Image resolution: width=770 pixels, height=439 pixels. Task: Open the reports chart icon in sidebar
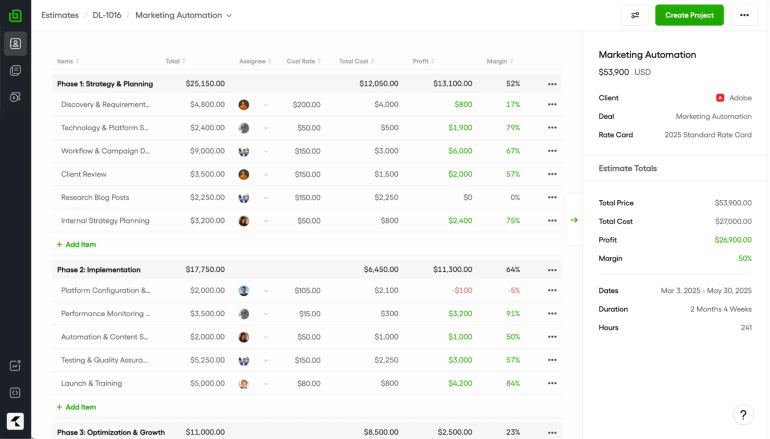coord(15,366)
